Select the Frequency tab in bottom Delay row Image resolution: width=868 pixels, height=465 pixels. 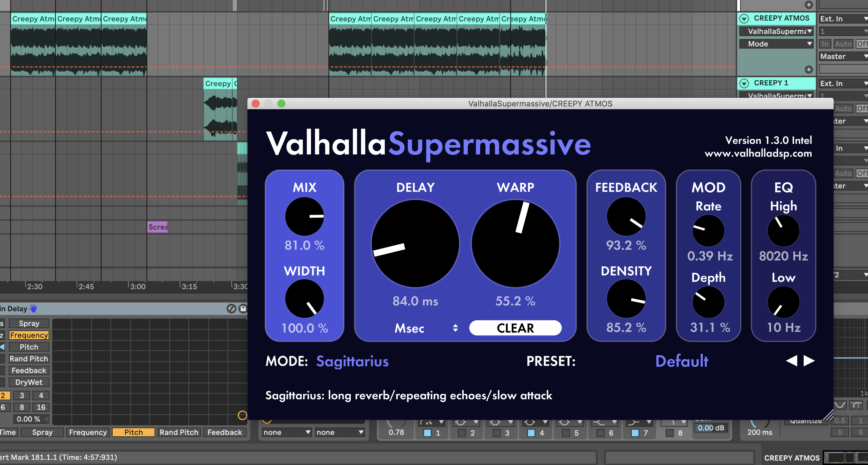pos(88,432)
